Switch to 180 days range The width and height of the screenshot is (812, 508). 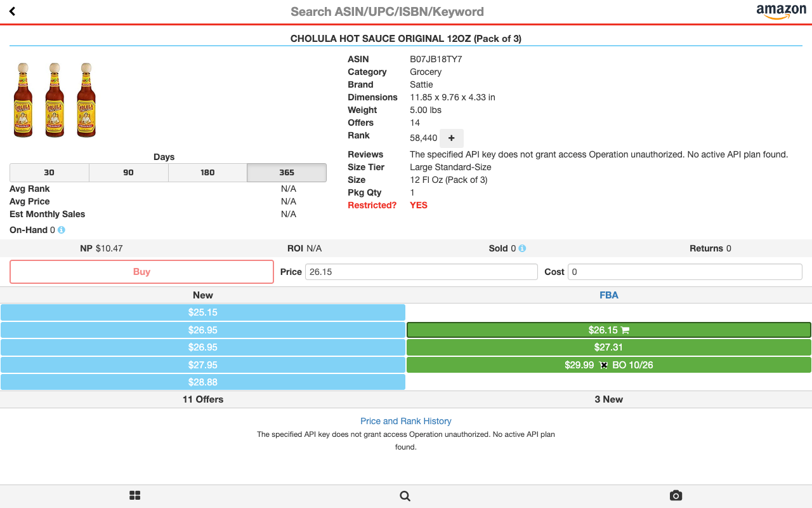click(207, 173)
